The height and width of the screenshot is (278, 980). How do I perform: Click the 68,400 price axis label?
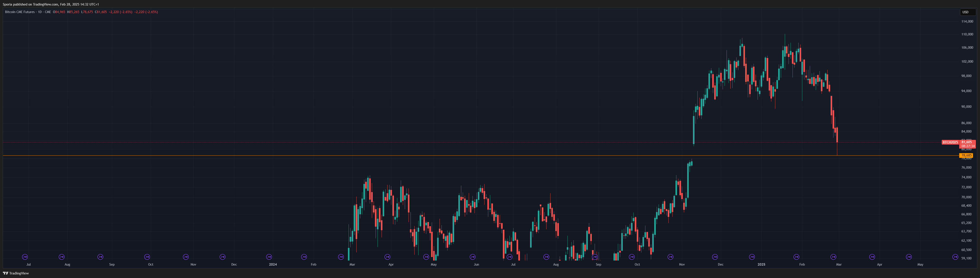[966, 205]
